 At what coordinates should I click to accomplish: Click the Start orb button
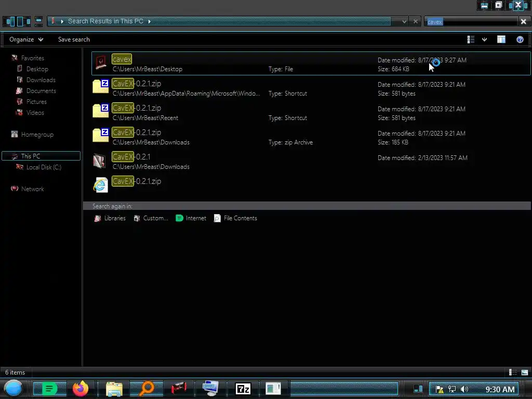(13, 389)
